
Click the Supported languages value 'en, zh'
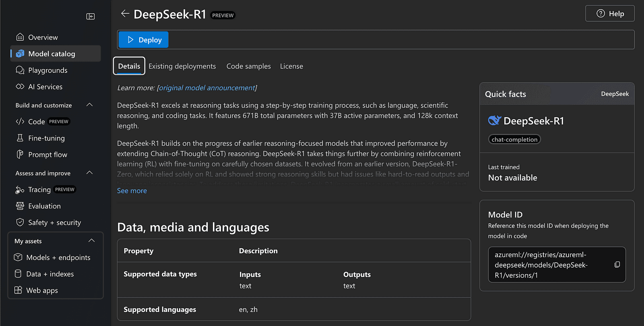248,309
